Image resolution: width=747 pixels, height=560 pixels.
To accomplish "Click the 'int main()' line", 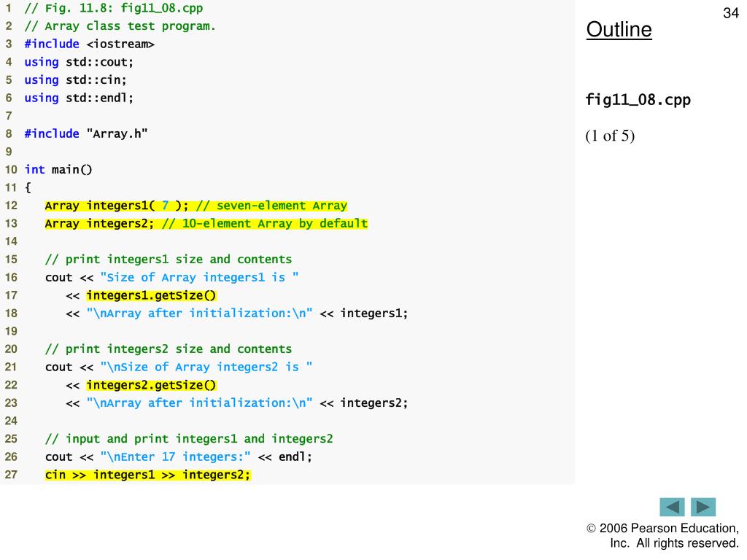I will 58,169.
